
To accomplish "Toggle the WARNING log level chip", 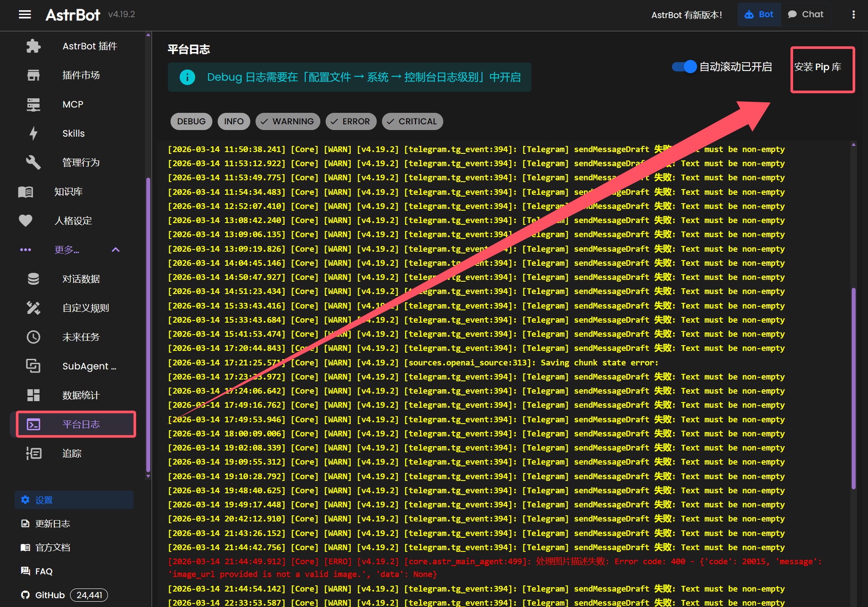I will [x=287, y=121].
